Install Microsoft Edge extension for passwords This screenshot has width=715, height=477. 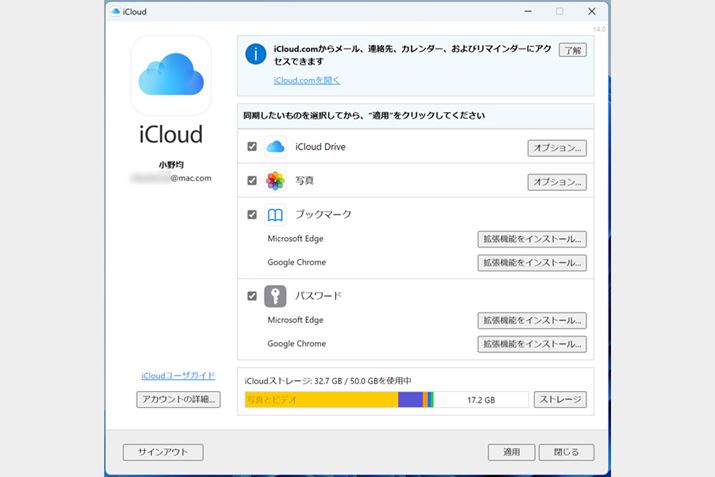click(532, 321)
